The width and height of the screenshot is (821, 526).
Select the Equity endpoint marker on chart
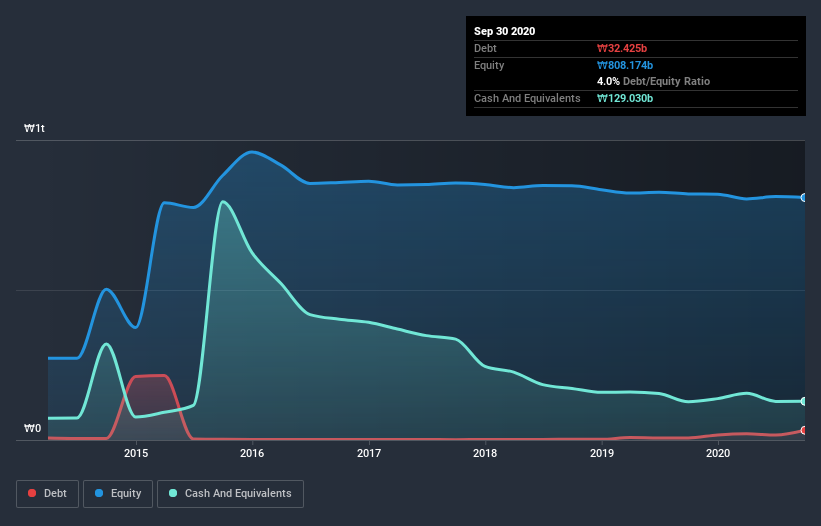(804, 197)
